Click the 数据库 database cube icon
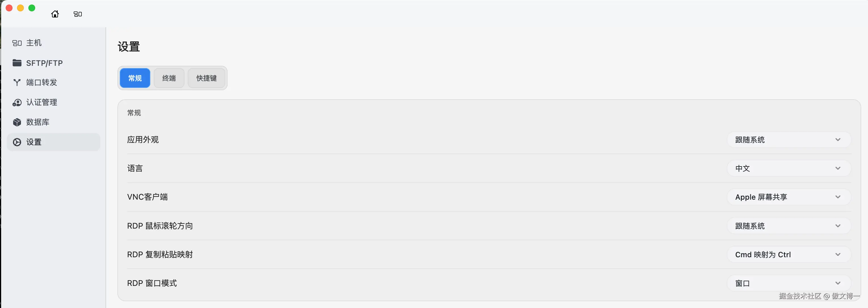 pos(17,122)
